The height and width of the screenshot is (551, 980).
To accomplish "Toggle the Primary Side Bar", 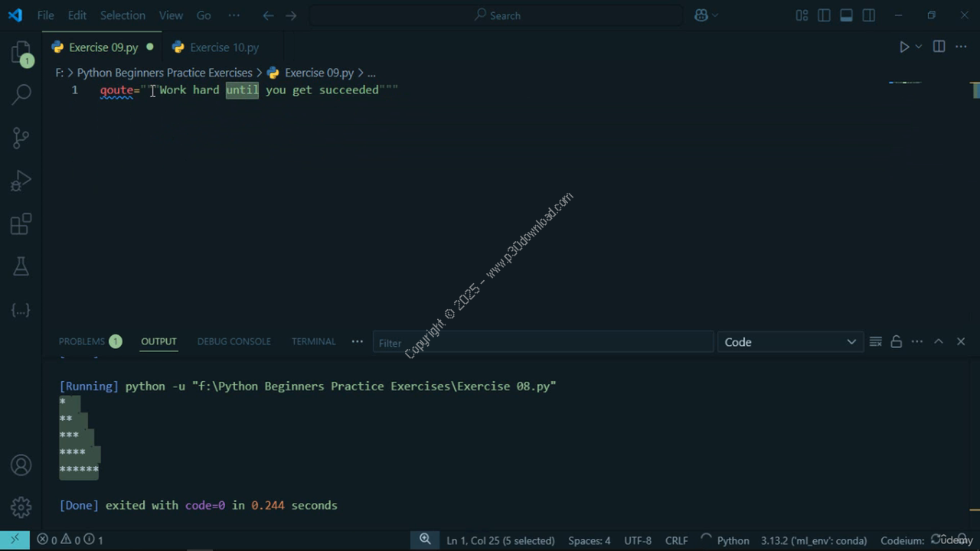I will point(824,15).
